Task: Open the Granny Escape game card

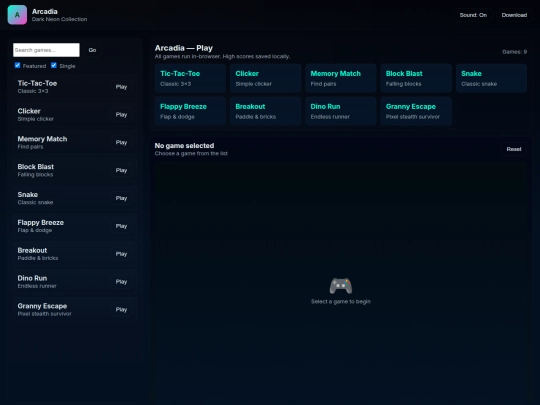Action: 416,111
